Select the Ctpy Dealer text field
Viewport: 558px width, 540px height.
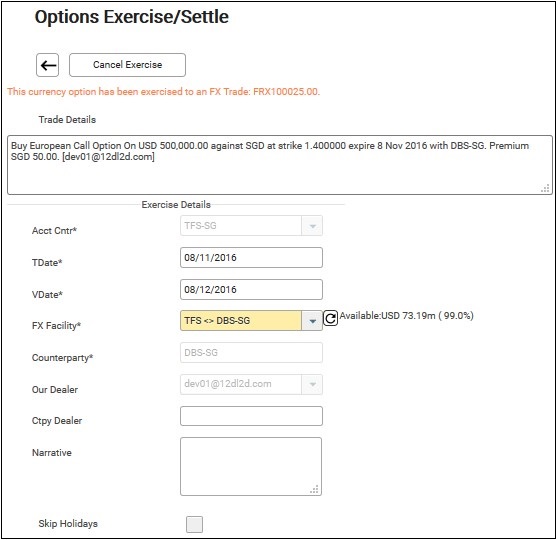[251, 416]
